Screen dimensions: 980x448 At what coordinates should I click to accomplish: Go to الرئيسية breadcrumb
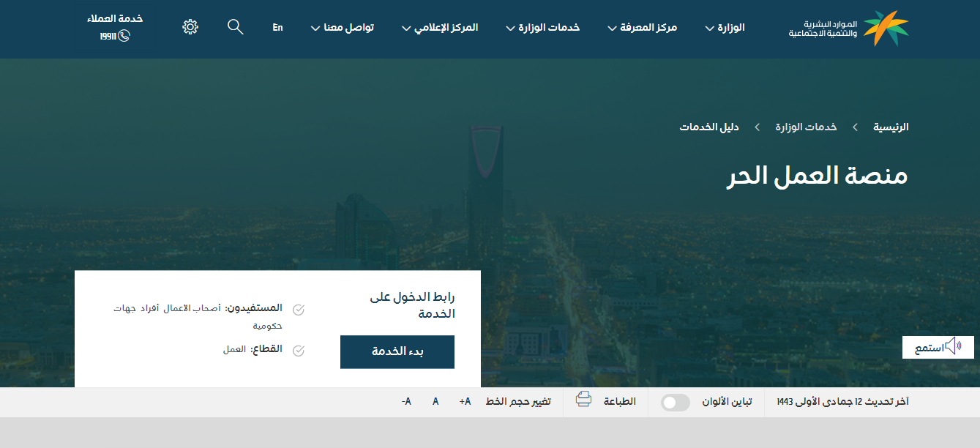tap(891, 127)
